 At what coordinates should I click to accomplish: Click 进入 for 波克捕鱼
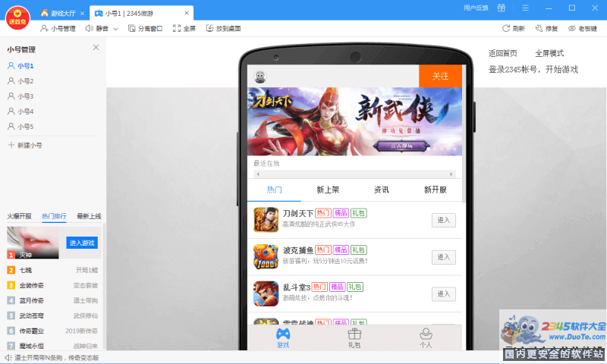[x=444, y=257]
